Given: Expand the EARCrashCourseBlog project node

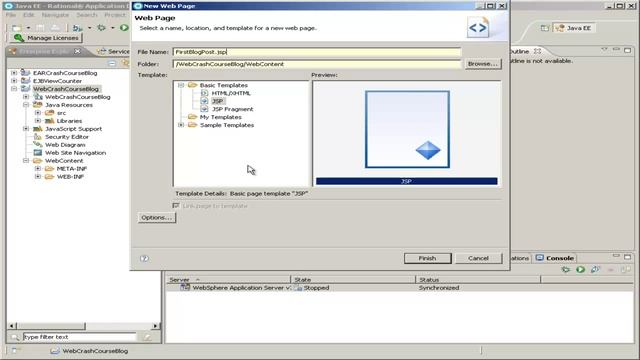Looking at the screenshot, I should [14, 73].
